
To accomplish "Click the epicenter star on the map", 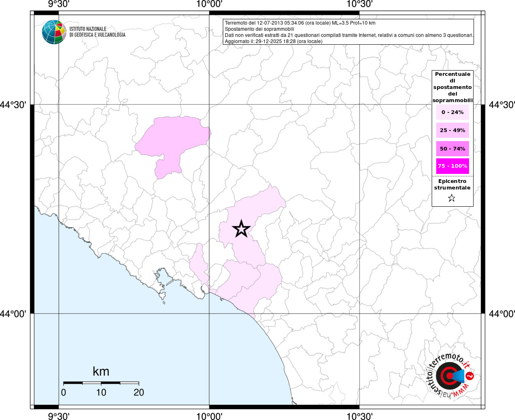I will click(241, 229).
